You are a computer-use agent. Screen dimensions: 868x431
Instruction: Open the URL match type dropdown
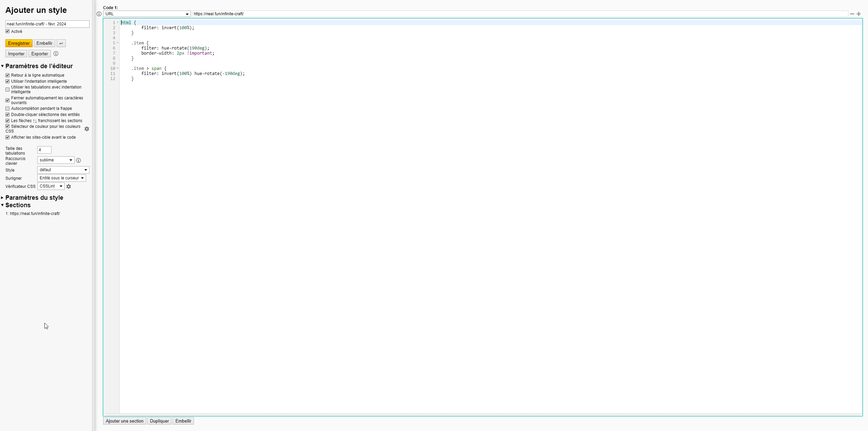(x=147, y=14)
